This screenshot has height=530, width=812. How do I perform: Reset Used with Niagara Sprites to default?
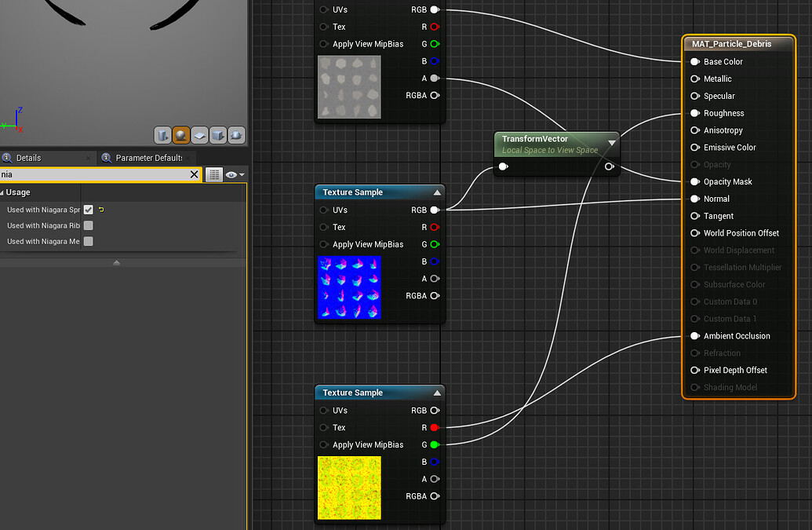(101, 210)
